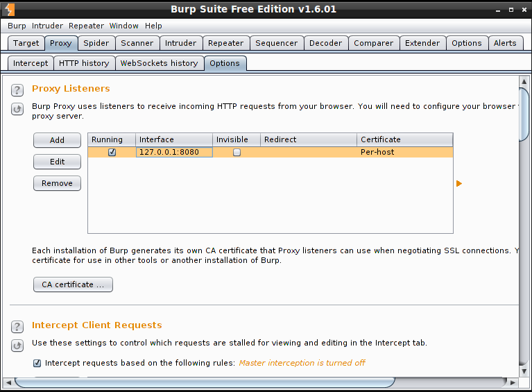Viewport: 532px width, 392px height.
Task: Sort by the Invisible column header
Action: tap(237, 139)
